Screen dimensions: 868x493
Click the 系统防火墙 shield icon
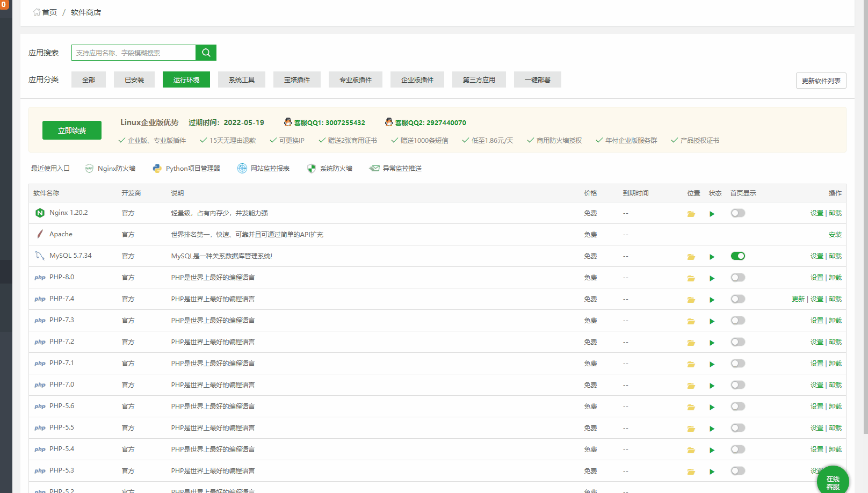click(312, 169)
